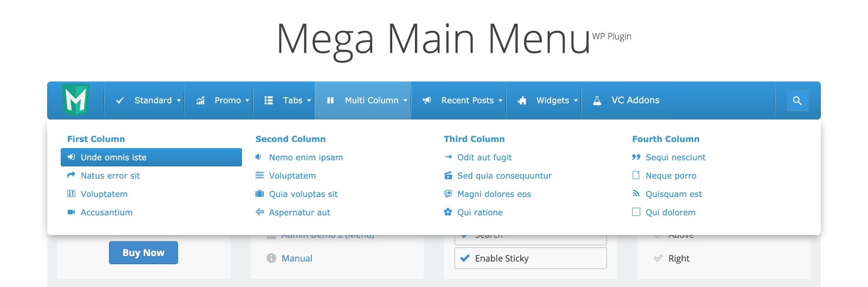Image resolution: width=868 pixels, height=287 pixels.
Task: Click the green M logo icon
Action: [x=75, y=99]
